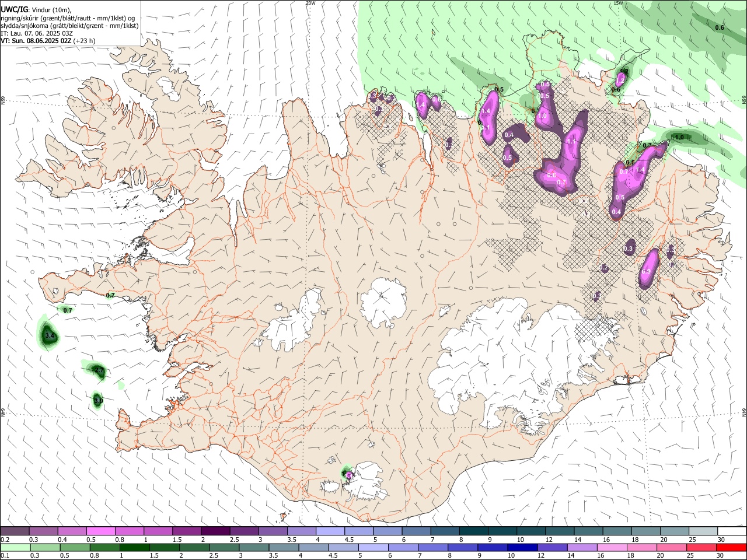
Task: Pick bottom-row dark green swatch between 1 and 1.5
Action: point(134,547)
